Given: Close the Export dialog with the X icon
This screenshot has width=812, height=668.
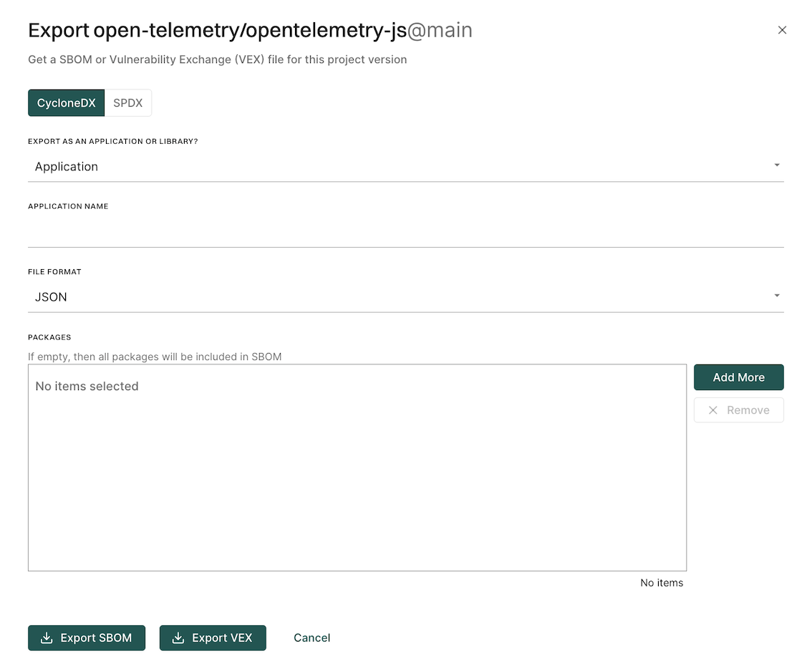Looking at the screenshot, I should click(782, 30).
